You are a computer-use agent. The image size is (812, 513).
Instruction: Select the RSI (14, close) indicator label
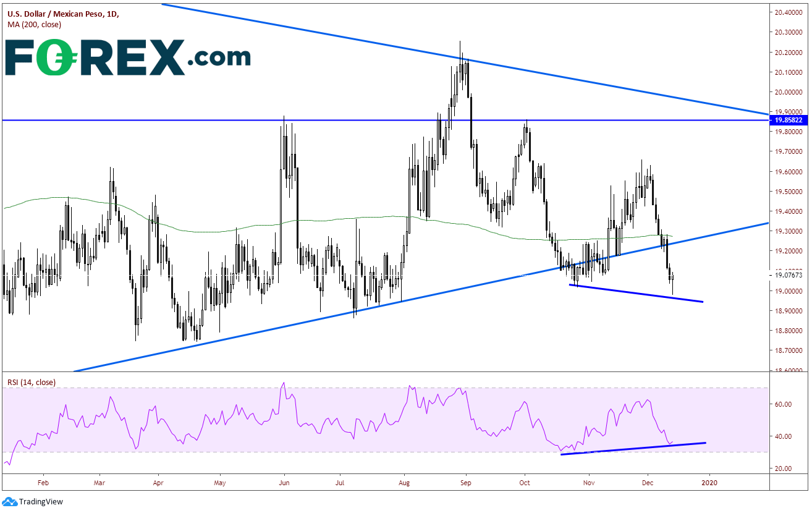(x=32, y=383)
